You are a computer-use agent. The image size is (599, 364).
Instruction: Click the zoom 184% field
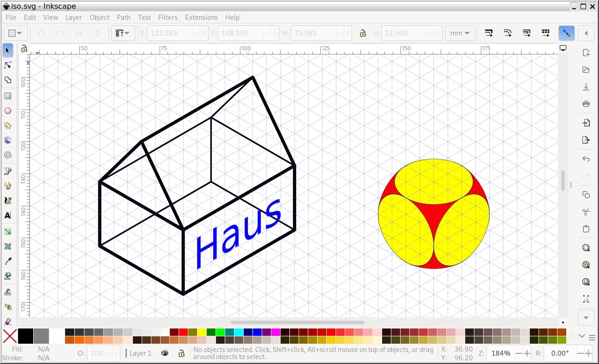(501, 353)
